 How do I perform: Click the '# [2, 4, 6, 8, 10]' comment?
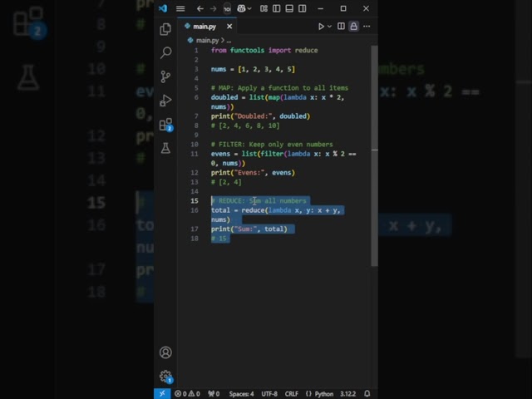(245, 126)
